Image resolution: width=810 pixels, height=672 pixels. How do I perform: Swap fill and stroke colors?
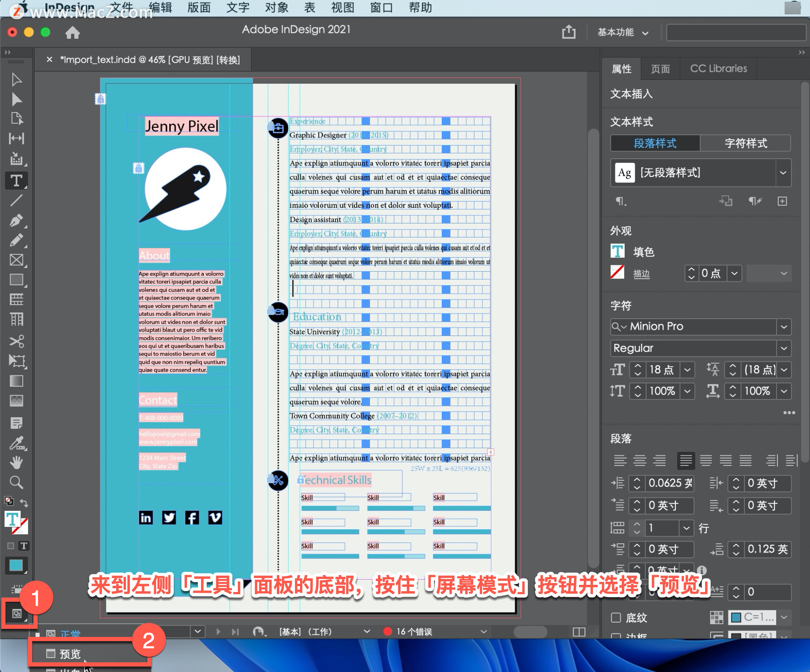tap(24, 503)
